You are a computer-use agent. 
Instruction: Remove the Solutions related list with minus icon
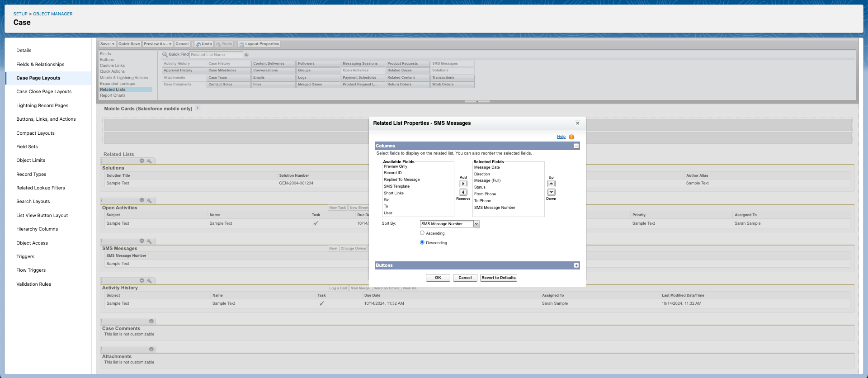(x=142, y=161)
